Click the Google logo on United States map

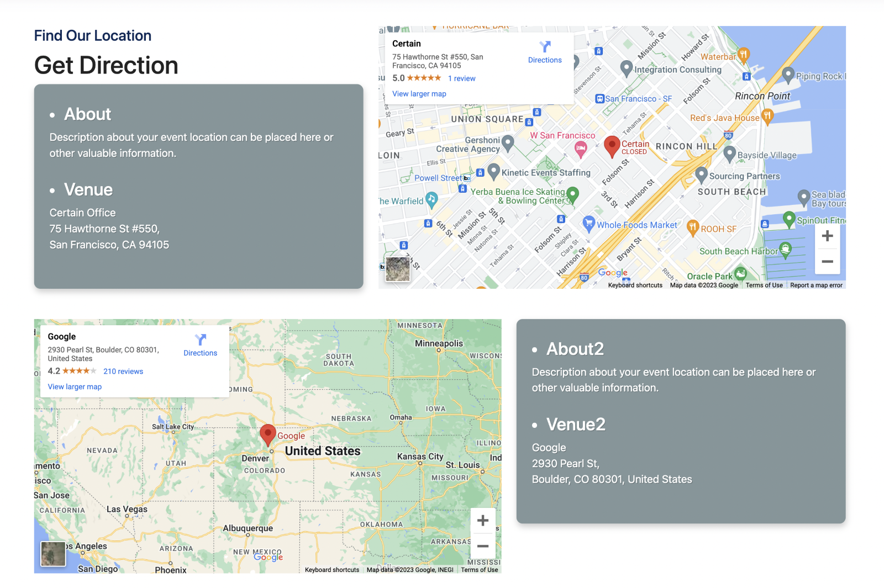(x=268, y=557)
